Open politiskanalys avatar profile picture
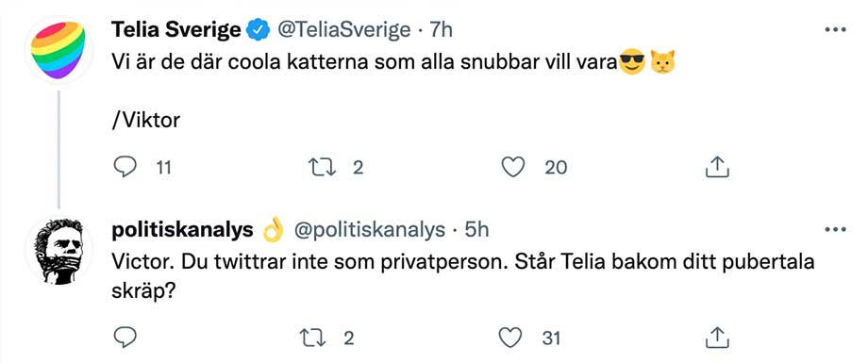 coord(58,251)
